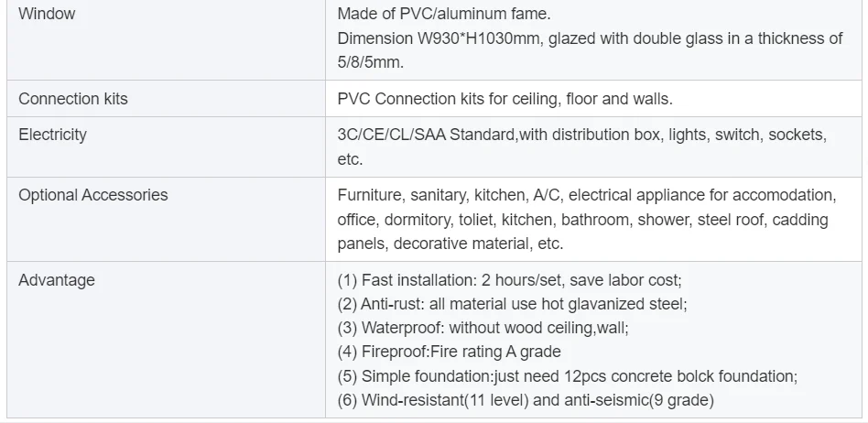
Task: Click advantage (1) Fast installation line
Action: 509,280
